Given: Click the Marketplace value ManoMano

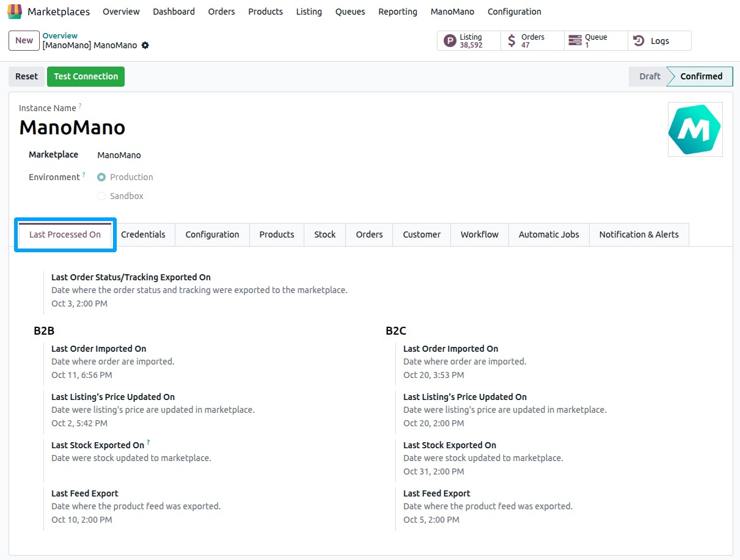Looking at the screenshot, I should [x=119, y=155].
